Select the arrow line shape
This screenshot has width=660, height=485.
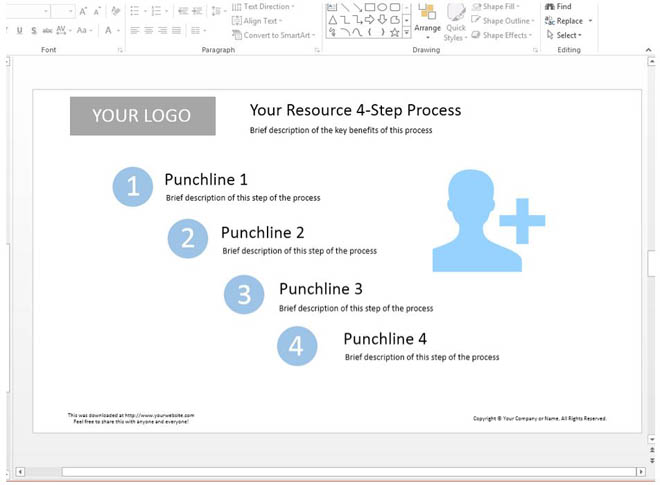click(357, 7)
